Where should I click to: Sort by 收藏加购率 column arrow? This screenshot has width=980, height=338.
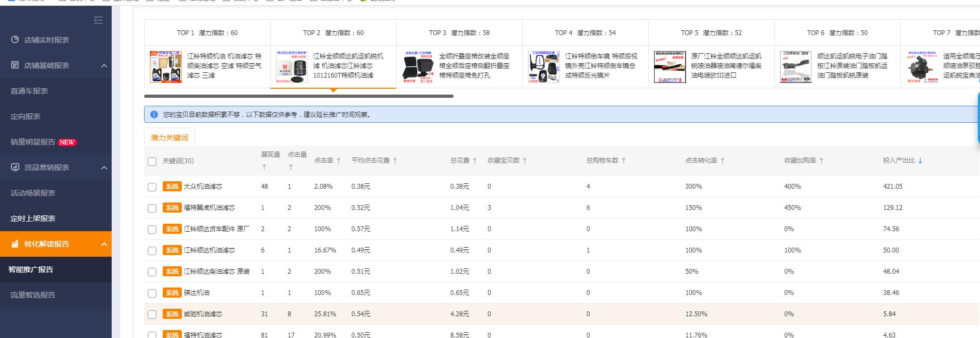click(x=822, y=160)
